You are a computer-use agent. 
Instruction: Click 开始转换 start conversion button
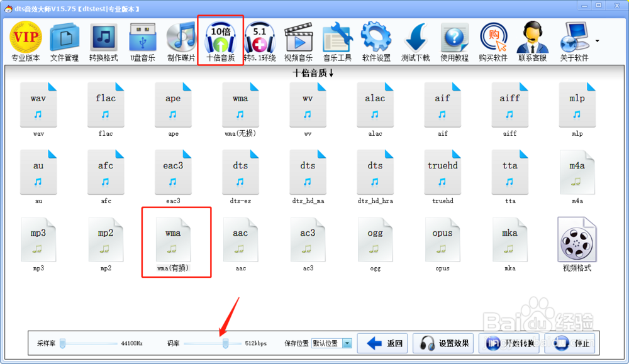(509, 343)
